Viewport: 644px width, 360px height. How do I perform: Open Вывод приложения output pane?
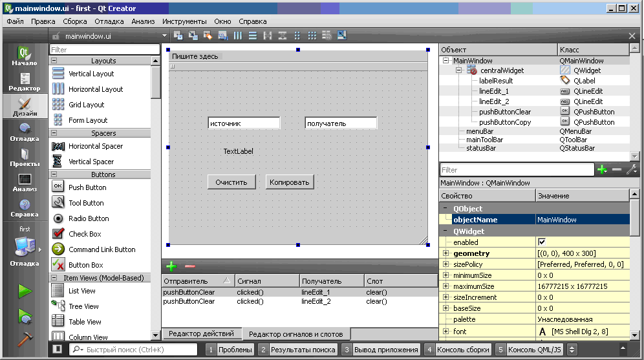tap(381, 349)
